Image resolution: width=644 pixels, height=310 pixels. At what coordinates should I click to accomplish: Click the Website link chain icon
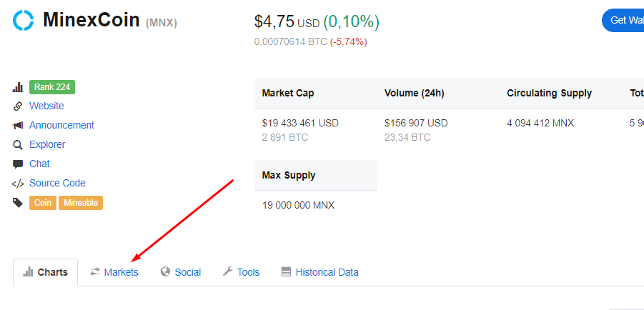pos(18,106)
